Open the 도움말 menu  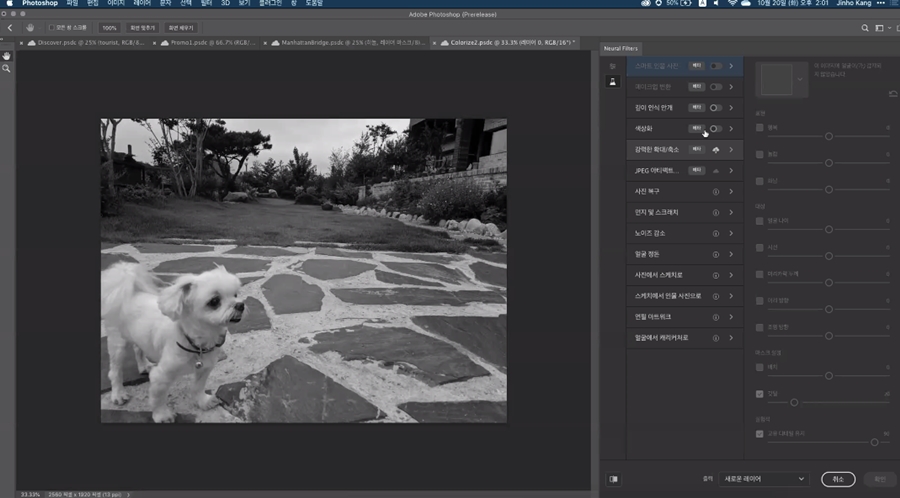[314, 3]
